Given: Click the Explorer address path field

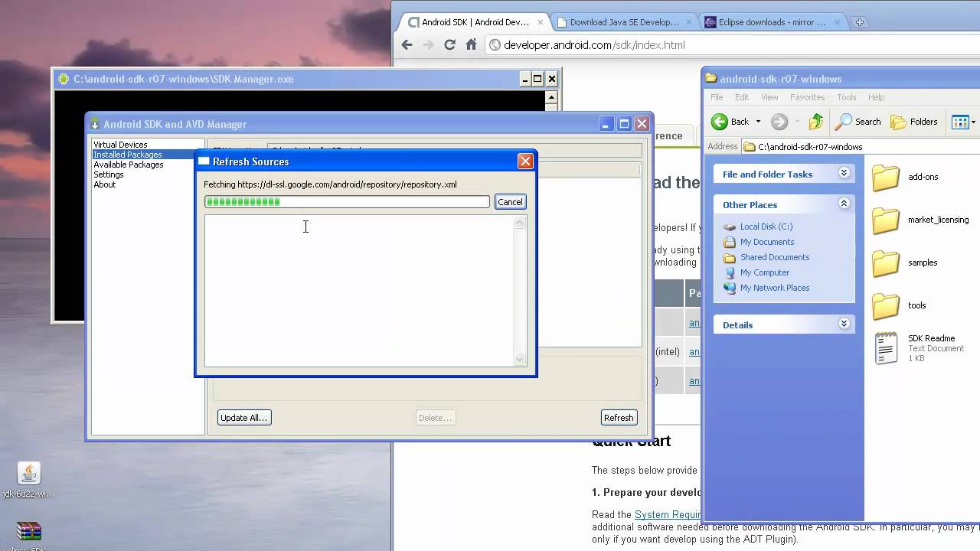Looking at the screenshot, I should click(x=861, y=147).
